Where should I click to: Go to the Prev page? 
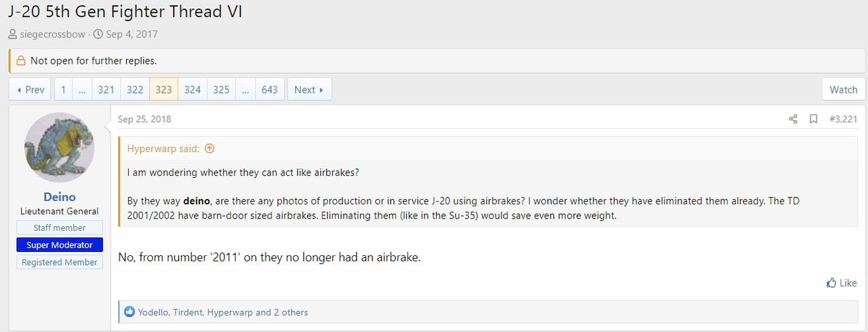[30, 90]
